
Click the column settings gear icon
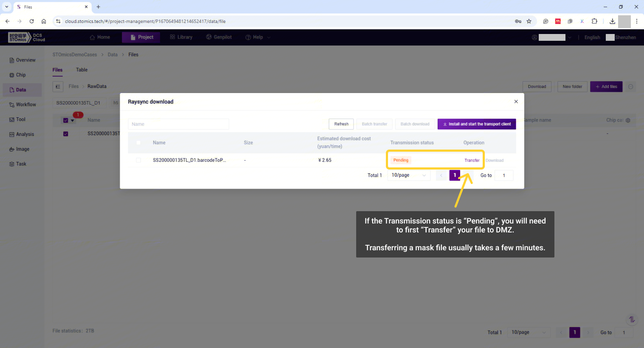(628, 120)
